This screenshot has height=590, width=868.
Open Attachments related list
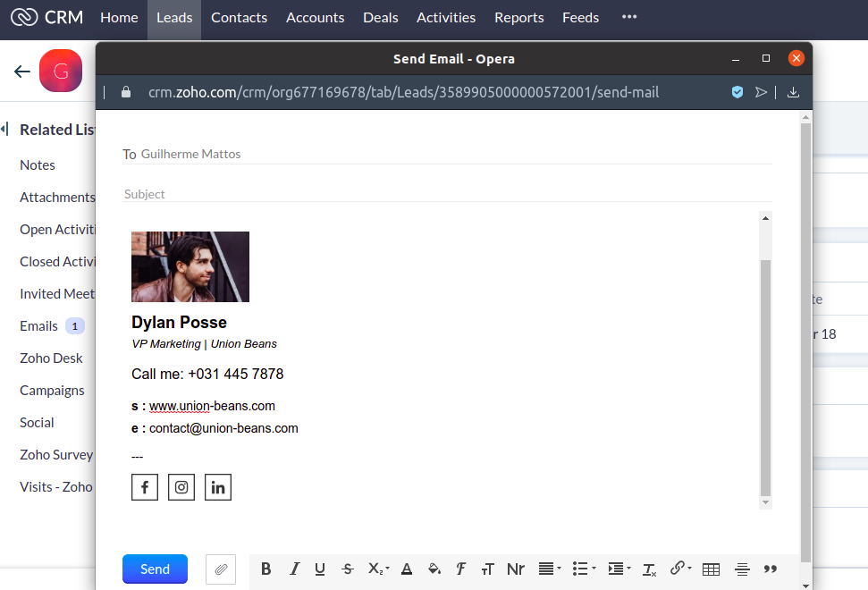[x=57, y=197]
